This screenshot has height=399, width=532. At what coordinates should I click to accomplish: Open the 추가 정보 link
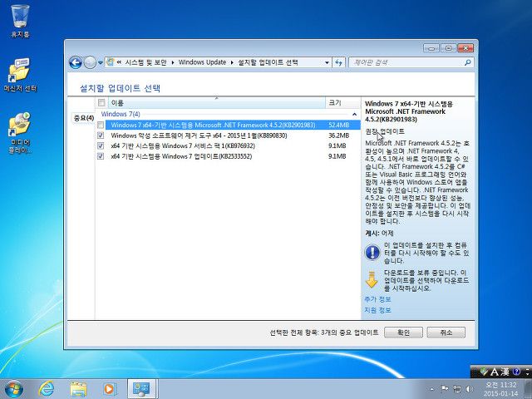(x=377, y=299)
